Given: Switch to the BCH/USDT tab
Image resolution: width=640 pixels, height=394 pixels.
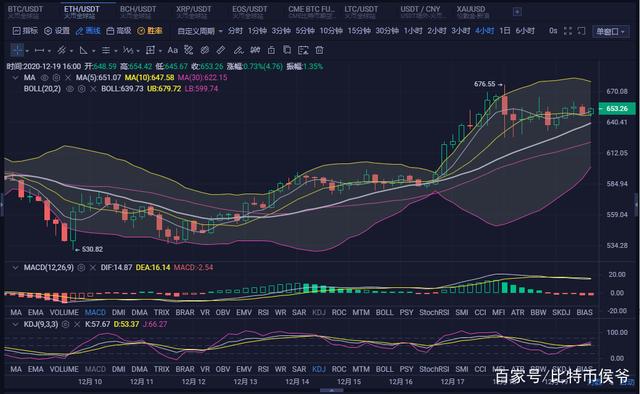Looking at the screenshot, I should tap(138, 12).
